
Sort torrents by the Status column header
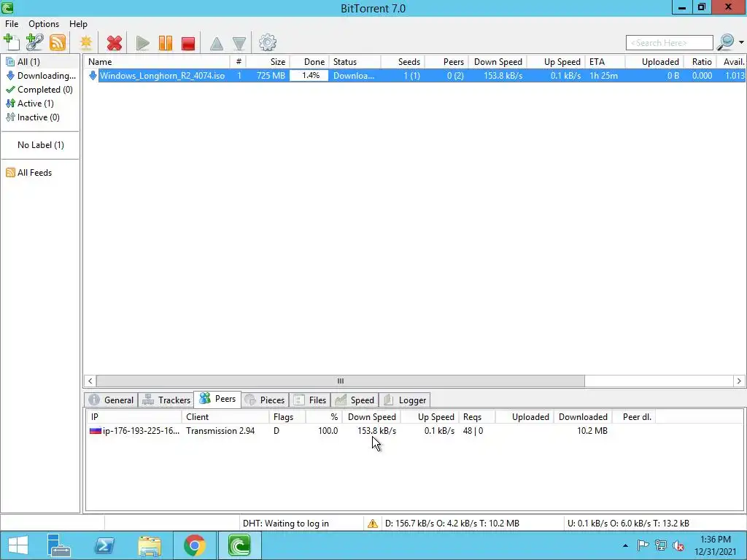click(355, 62)
